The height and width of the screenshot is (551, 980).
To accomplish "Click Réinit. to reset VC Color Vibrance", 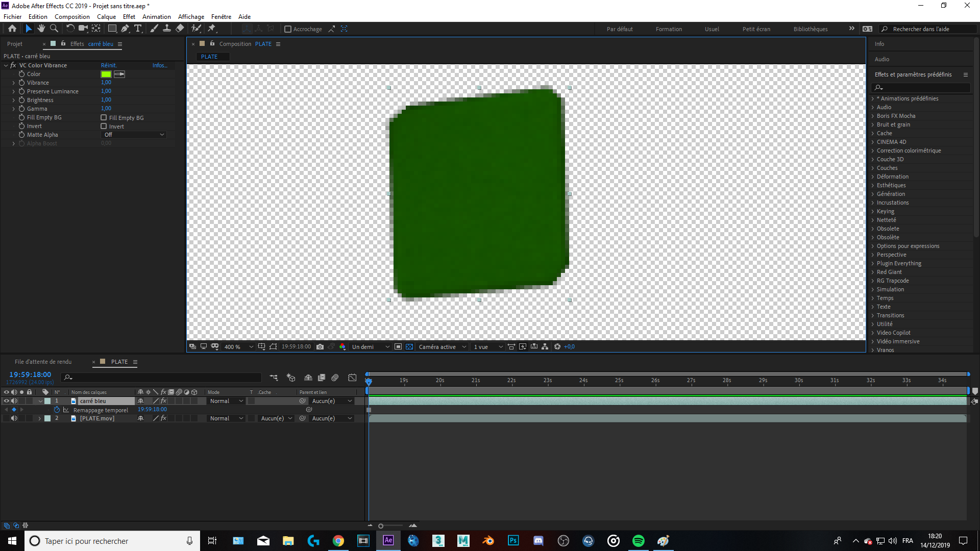I will (108, 65).
